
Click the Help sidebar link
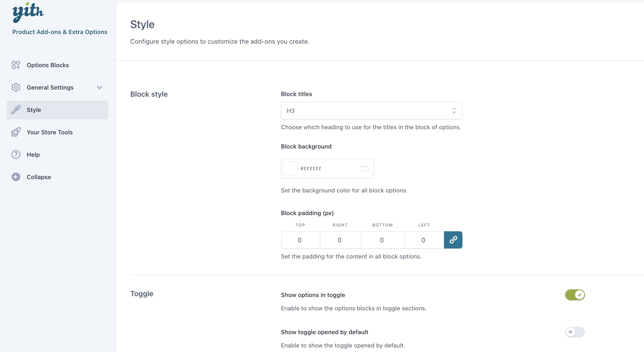coord(33,154)
